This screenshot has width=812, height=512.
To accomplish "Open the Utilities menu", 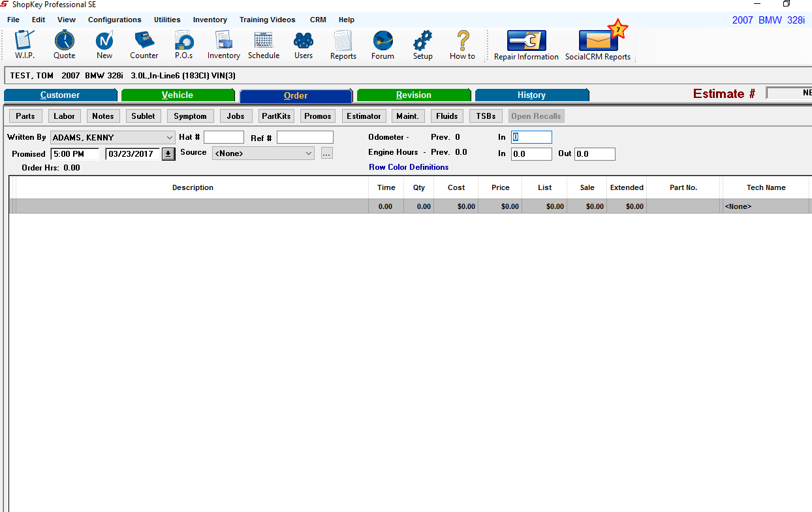I will [167, 20].
